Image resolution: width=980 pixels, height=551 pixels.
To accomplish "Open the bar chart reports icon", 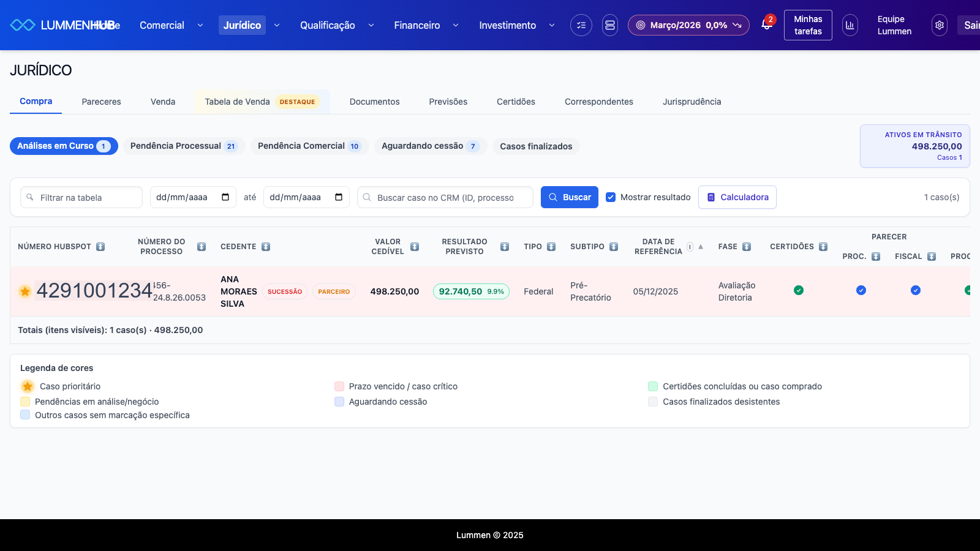I will 850,25.
